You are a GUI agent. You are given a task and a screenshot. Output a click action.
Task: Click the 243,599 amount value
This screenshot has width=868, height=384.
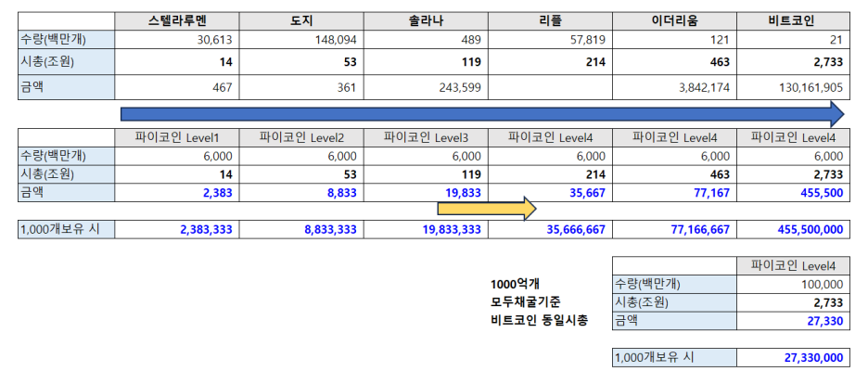427,87
